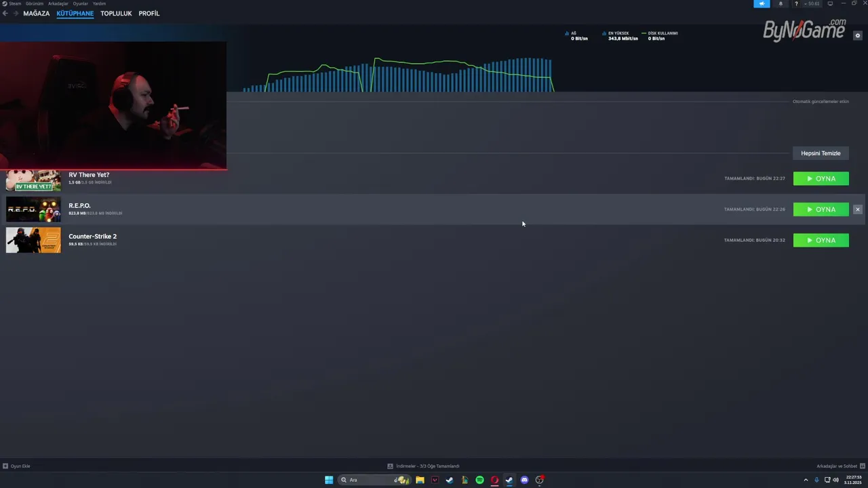Click the taskbar network icon
The height and width of the screenshot is (488, 868).
(827, 480)
